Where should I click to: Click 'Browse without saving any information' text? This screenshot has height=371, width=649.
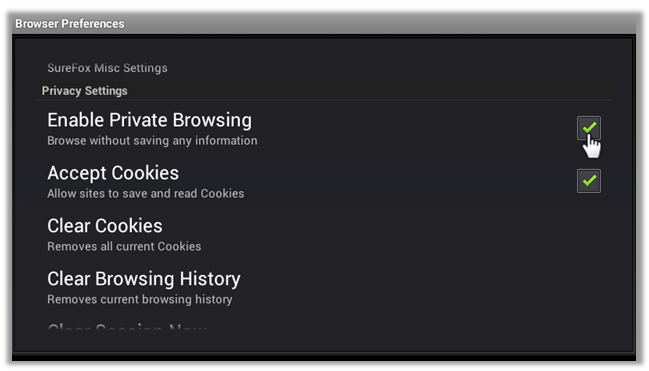pos(152,141)
